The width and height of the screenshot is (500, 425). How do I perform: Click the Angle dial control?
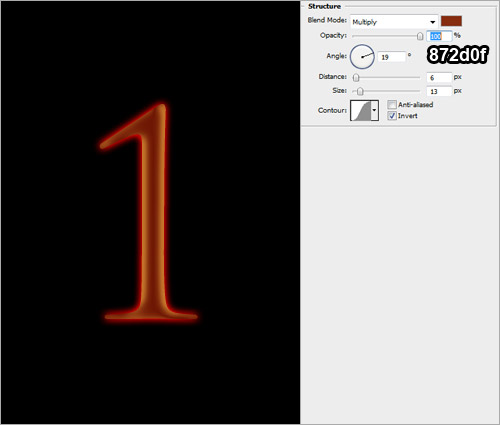[362, 57]
